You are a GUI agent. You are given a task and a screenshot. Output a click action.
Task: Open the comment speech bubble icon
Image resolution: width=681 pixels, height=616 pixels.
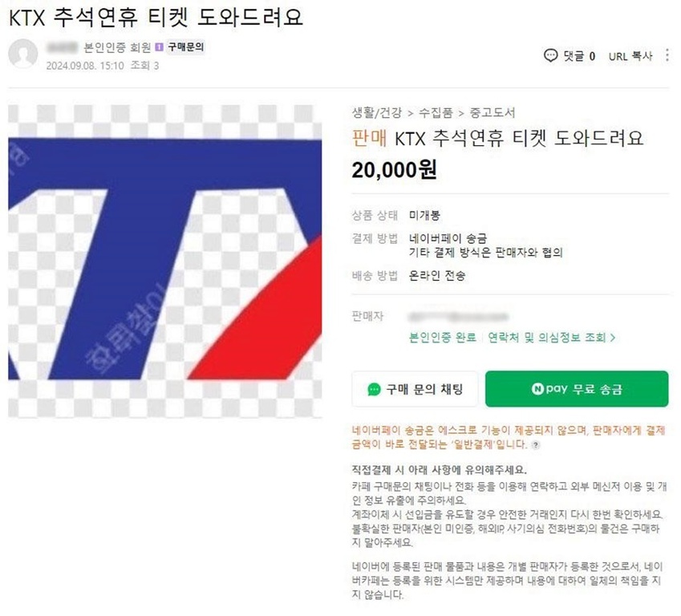[550, 55]
